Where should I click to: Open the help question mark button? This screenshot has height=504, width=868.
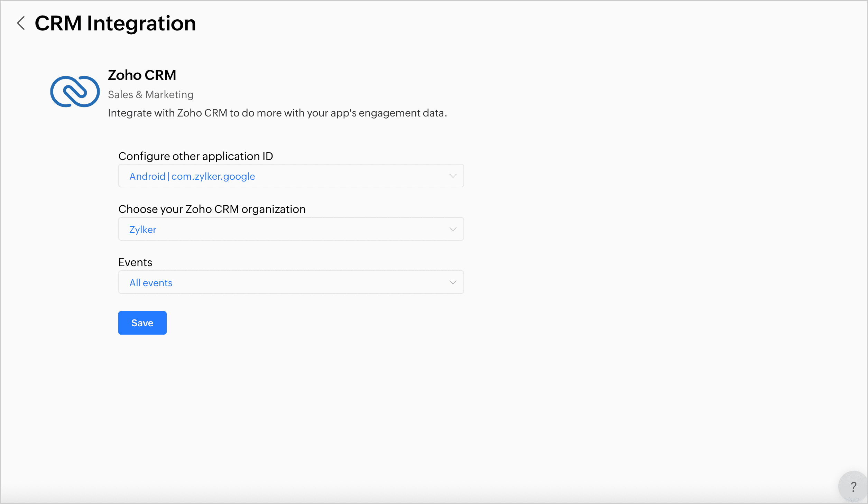[853, 487]
